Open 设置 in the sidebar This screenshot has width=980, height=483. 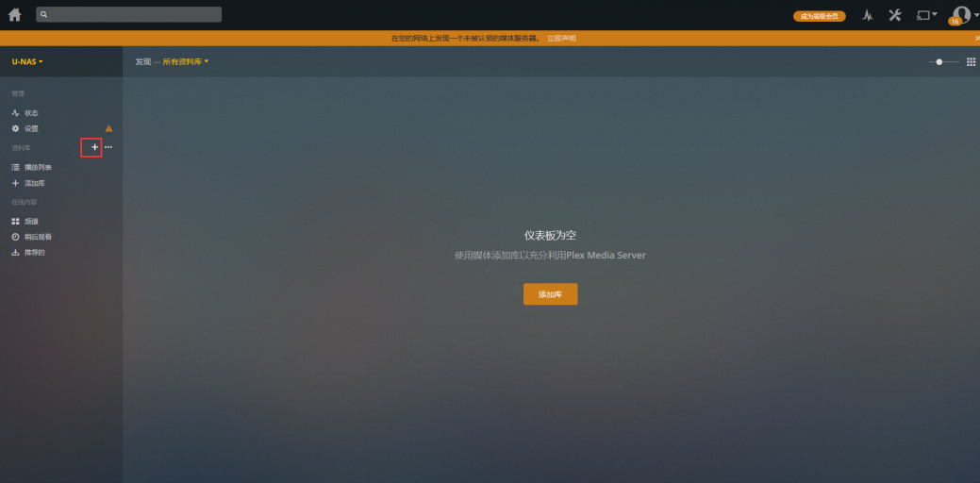(x=30, y=128)
